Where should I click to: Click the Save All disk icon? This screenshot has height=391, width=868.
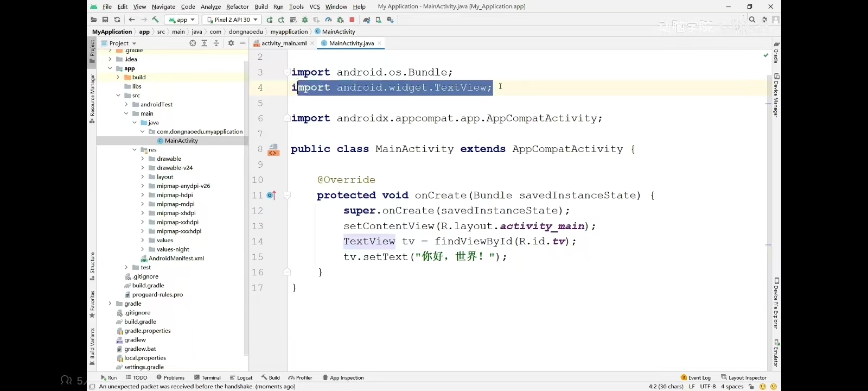pyautogui.click(x=105, y=20)
